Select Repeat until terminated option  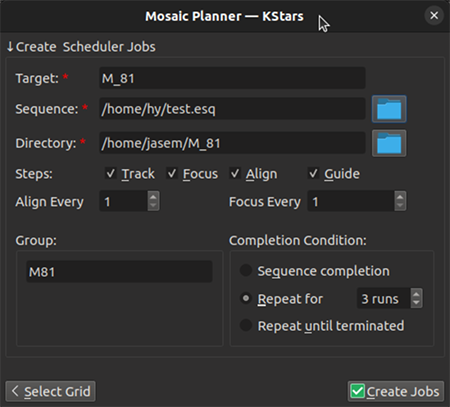[246, 325]
